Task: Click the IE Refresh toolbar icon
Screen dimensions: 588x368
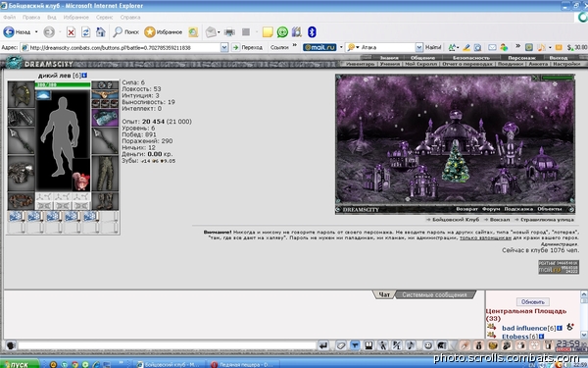Action: [x=86, y=32]
